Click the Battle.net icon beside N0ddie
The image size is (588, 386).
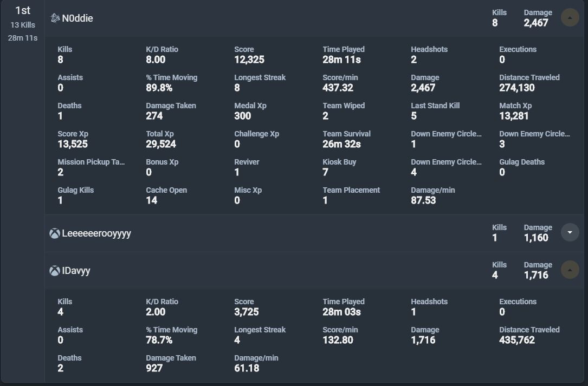coord(55,18)
